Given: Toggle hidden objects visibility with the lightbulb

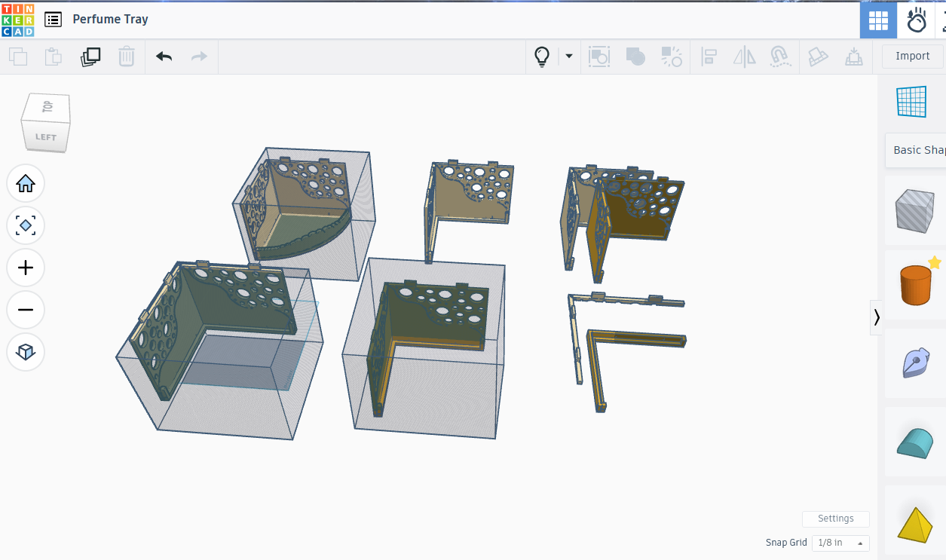Looking at the screenshot, I should tap(541, 56).
